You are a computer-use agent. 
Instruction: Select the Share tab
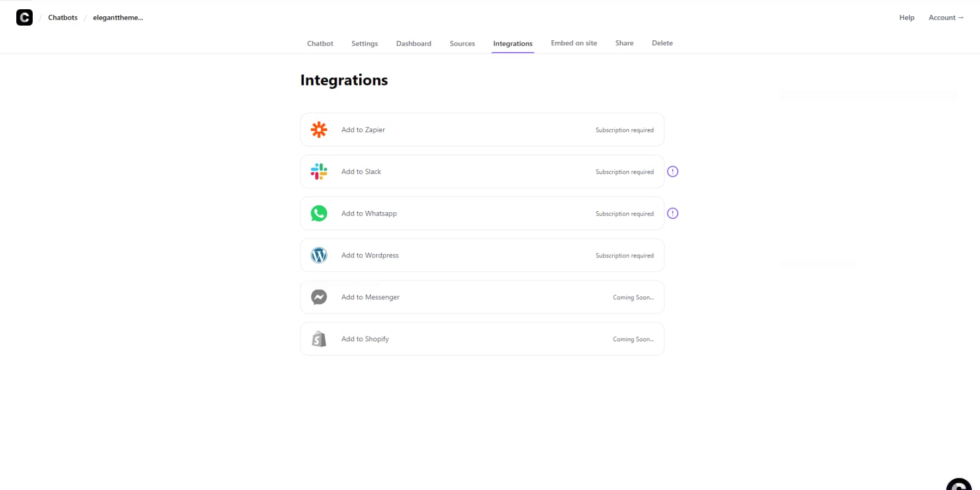tap(624, 43)
